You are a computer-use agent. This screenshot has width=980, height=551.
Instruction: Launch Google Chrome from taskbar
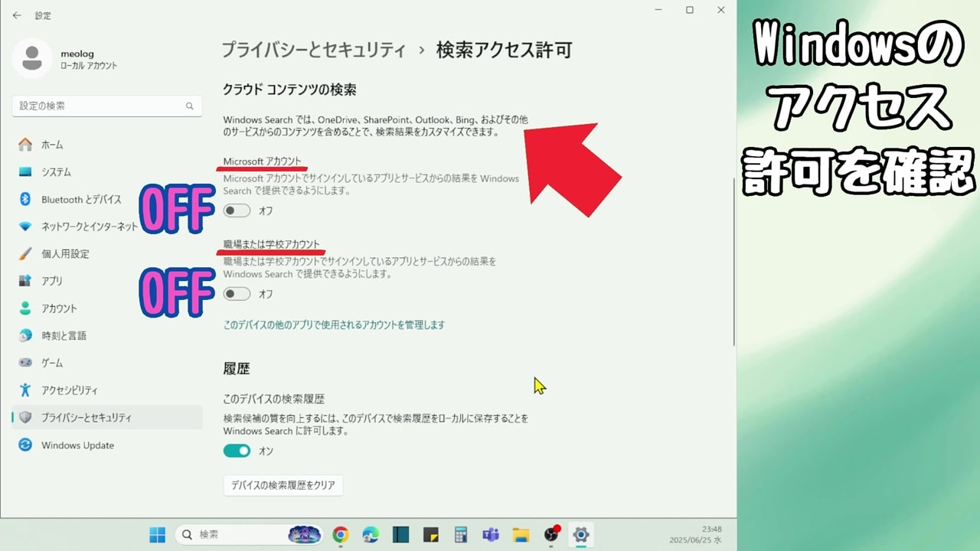pos(341,534)
